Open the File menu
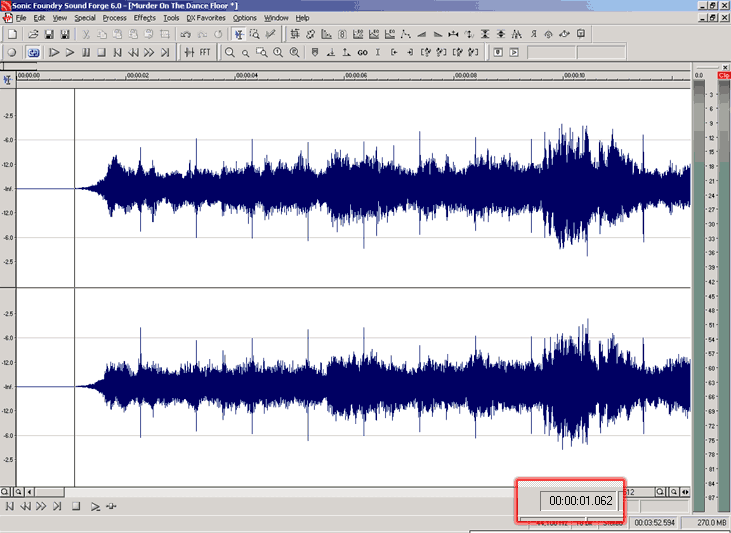731x533 pixels. click(21, 18)
